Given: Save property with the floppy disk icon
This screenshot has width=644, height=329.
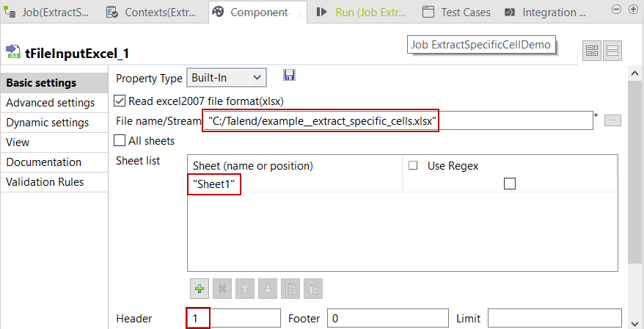Looking at the screenshot, I should (x=289, y=76).
